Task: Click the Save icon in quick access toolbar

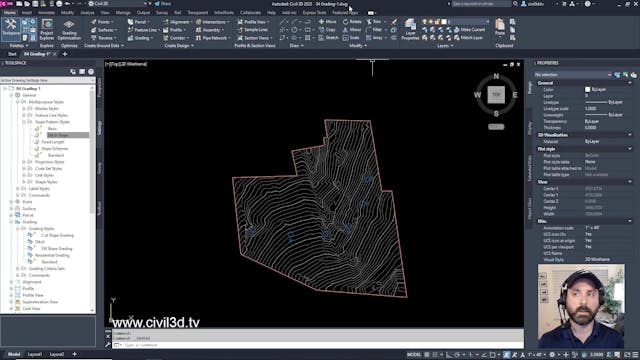Action: (x=35, y=4)
